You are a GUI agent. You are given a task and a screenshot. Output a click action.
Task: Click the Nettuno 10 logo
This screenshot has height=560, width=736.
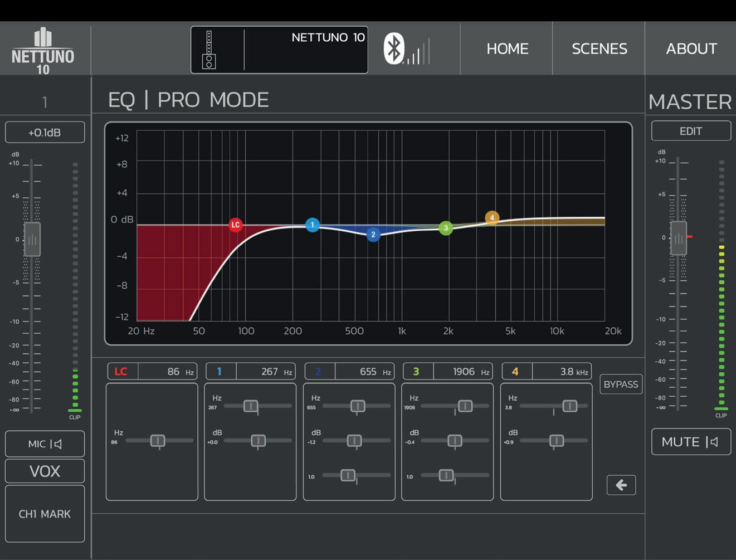[x=43, y=51]
